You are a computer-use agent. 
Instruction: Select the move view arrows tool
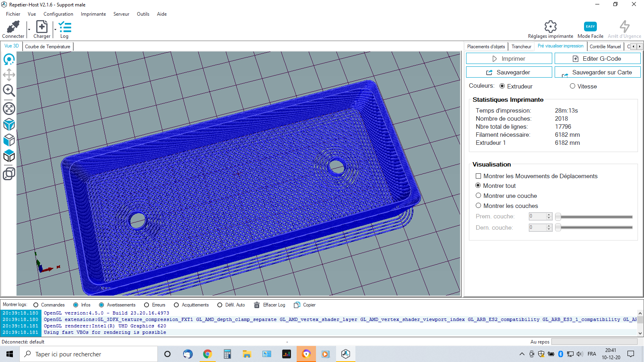(9, 75)
